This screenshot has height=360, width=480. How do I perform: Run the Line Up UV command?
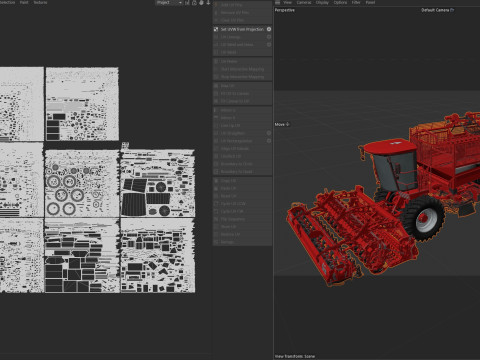pos(242,125)
